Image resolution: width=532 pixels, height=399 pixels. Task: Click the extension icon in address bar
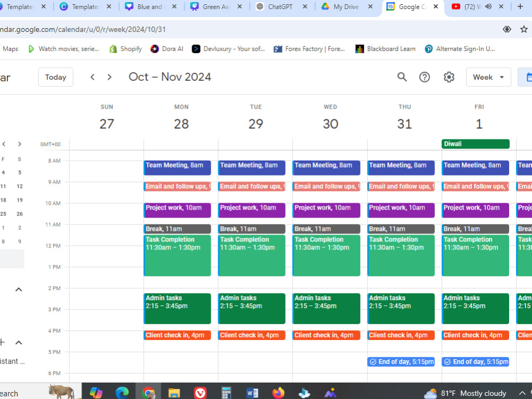point(507,29)
